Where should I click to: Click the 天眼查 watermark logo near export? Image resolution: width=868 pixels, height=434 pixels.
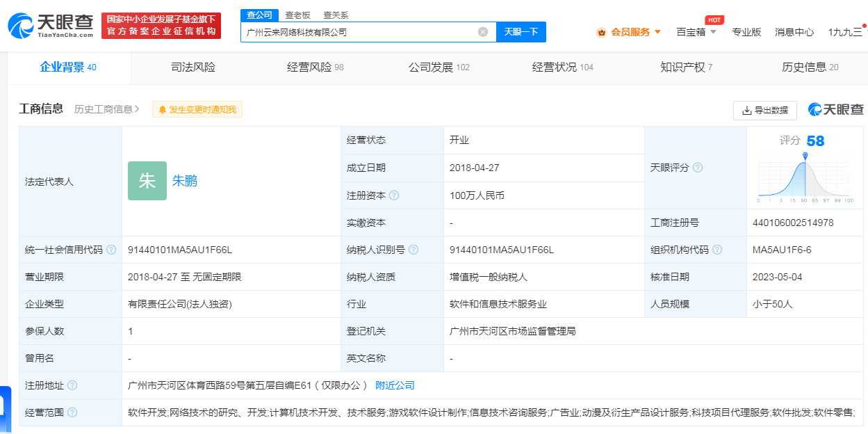point(836,110)
